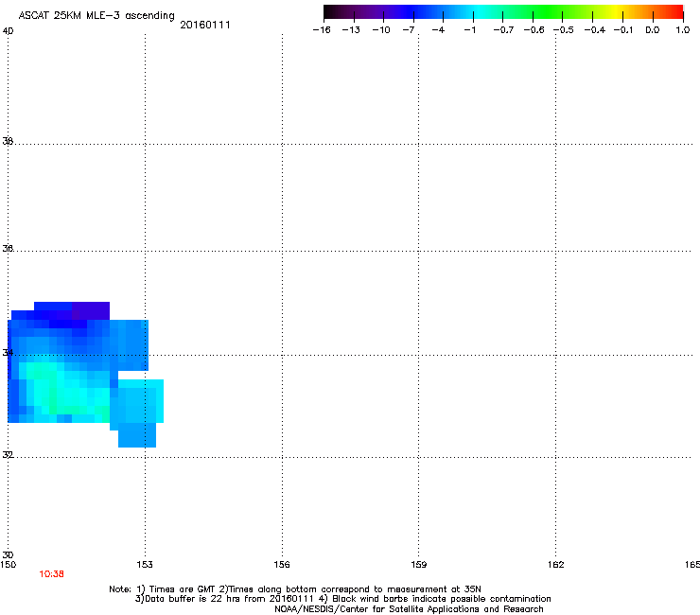This screenshot has width=700, height=615.
Task: Click the longitude axis label 162
Action: pos(556,565)
